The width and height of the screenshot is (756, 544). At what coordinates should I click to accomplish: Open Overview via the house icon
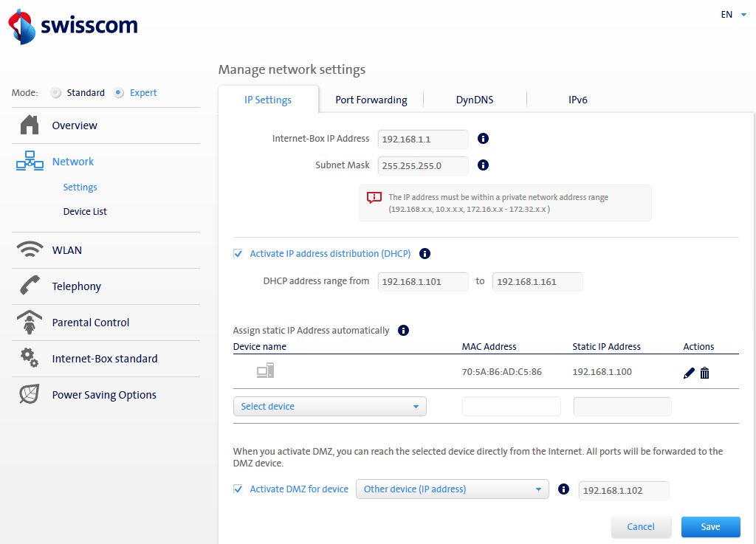point(30,125)
